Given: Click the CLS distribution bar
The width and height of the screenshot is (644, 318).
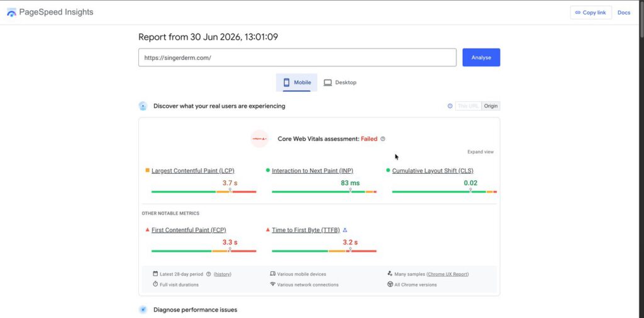Looking at the screenshot, I should (445, 191).
